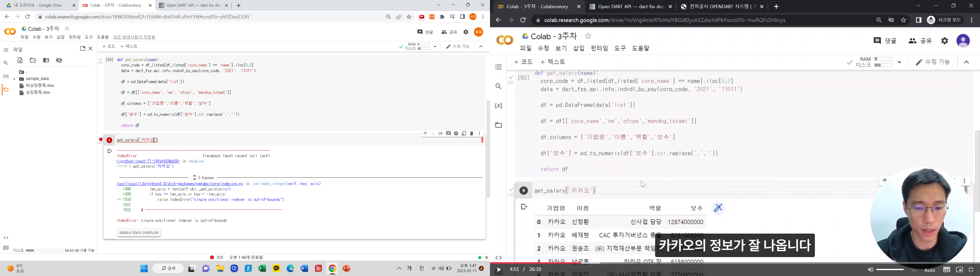Open the 도구 menu in the right Colab window
Viewport: 980px width, 276px height.
coord(620,48)
